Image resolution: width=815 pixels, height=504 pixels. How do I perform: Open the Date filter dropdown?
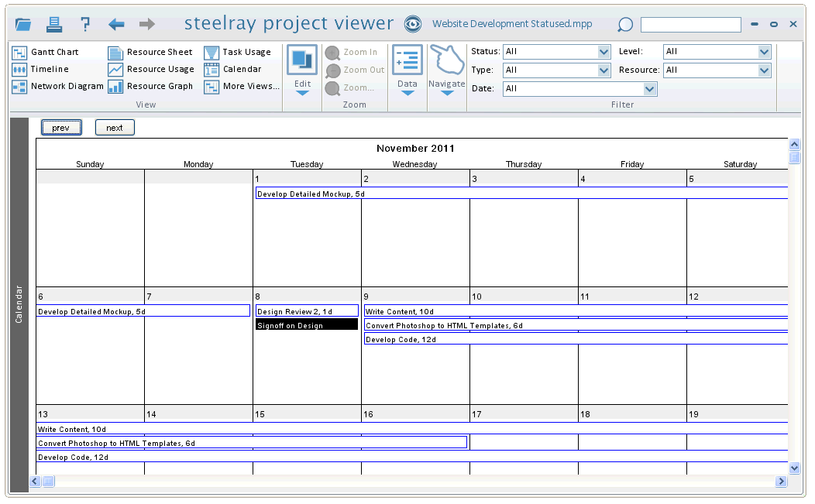coord(650,88)
